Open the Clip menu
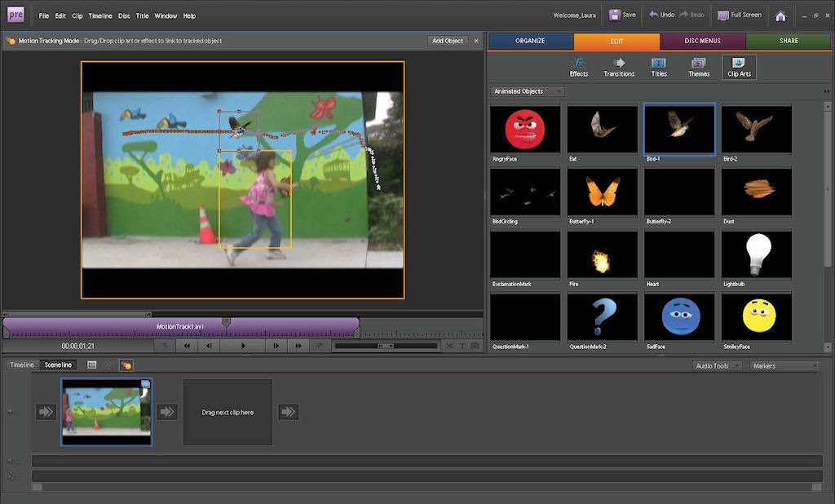 [x=77, y=15]
